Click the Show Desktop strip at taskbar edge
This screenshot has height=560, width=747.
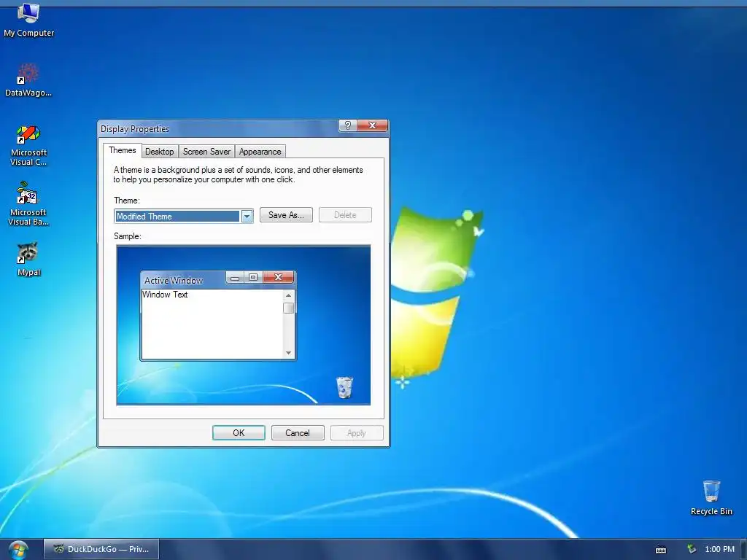(x=743, y=549)
